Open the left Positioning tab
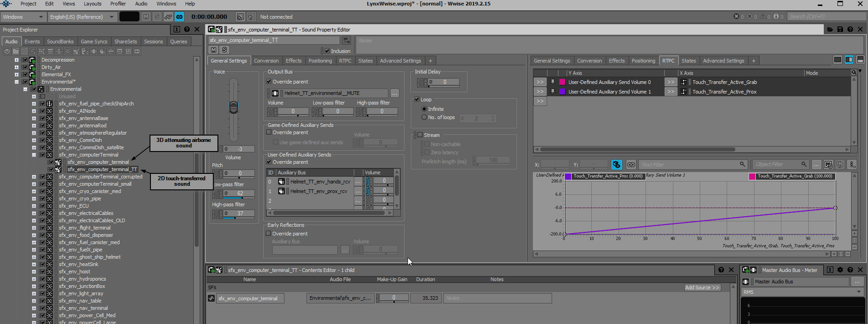 [x=320, y=61]
